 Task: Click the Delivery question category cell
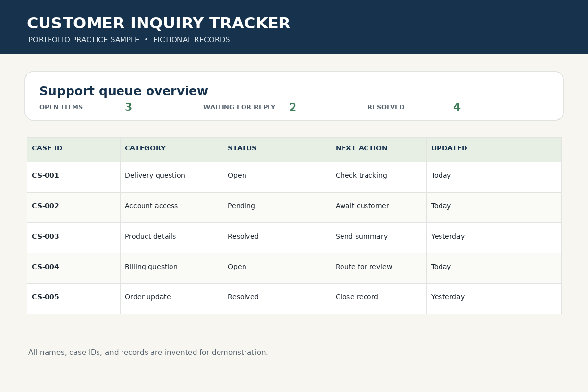coord(171,177)
